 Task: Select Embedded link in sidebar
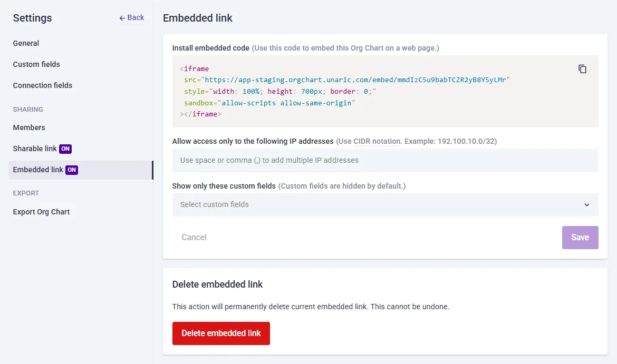point(81,170)
